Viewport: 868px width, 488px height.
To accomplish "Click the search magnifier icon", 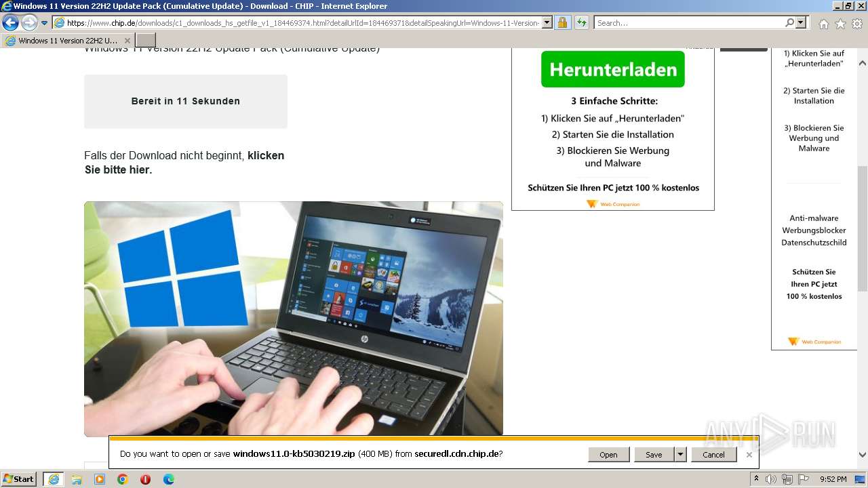I will click(789, 23).
